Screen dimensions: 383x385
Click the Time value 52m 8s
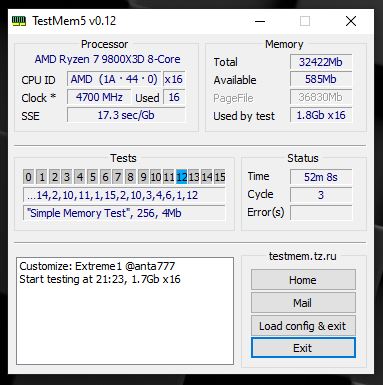pyautogui.click(x=321, y=177)
